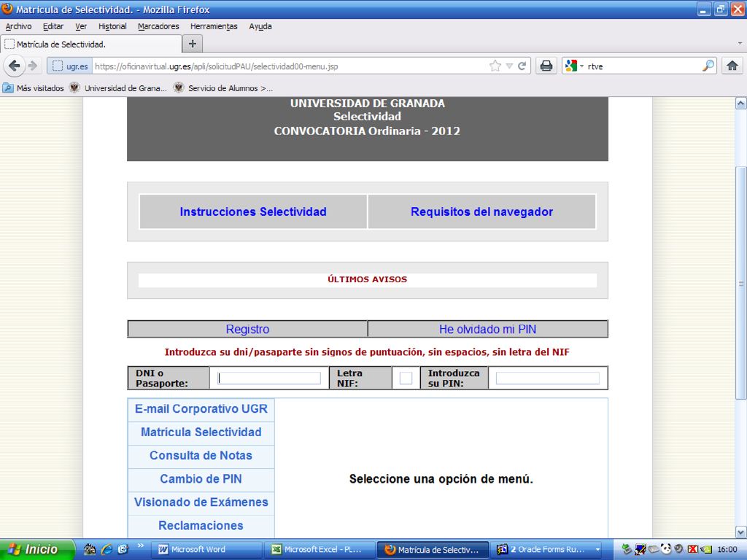Viewport: 747px width, 560px height.
Task: Open E-mail Corporativo UGR menu option
Action: click(x=201, y=409)
